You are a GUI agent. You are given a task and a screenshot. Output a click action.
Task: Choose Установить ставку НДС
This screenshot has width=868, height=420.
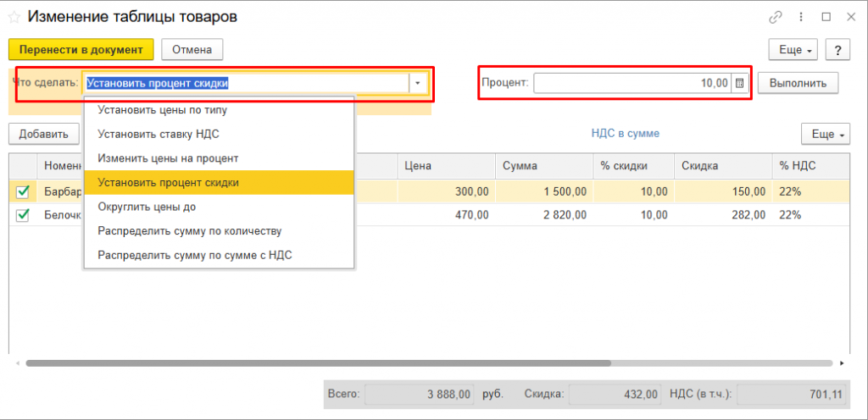pos(219,134)
